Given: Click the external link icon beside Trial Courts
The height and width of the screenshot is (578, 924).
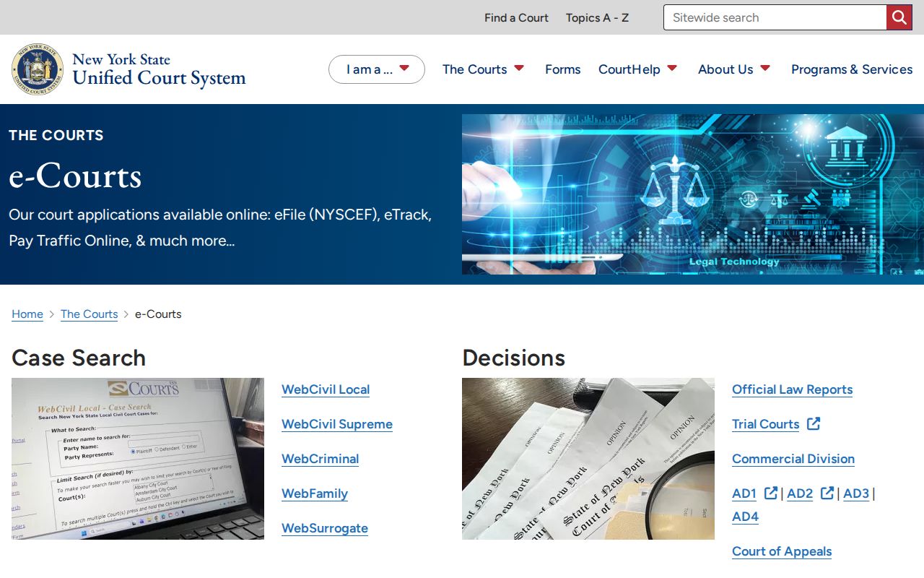Looking at the screenshot, I should point(814,423).
